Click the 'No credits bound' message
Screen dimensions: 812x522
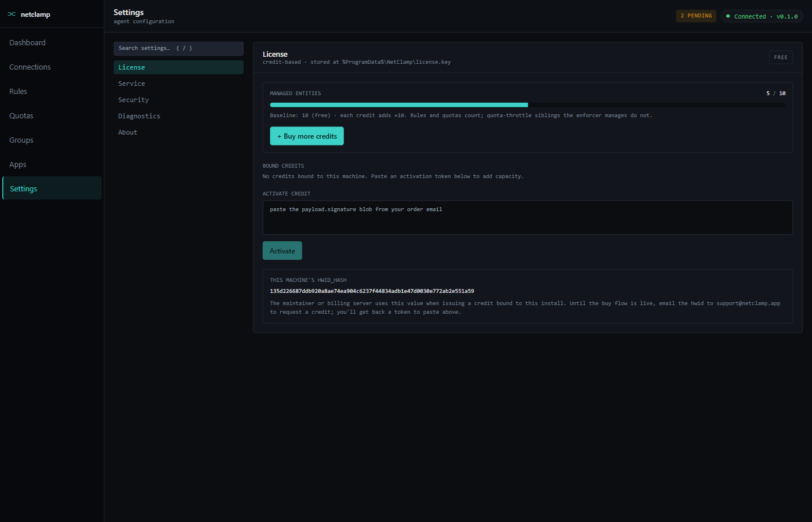pos(393,176)
